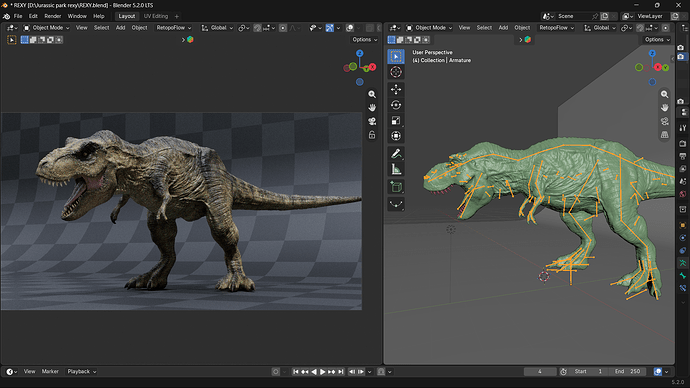The height and width of the screenshot is (388, 690).
Task: Open Global transform orientation dropdown in right viewport
Action: 600,28
